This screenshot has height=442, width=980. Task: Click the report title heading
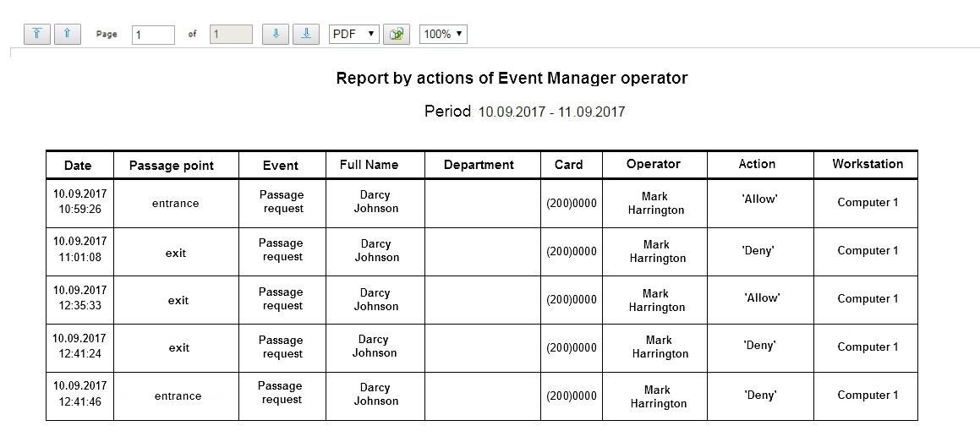(x=512, y=79)
